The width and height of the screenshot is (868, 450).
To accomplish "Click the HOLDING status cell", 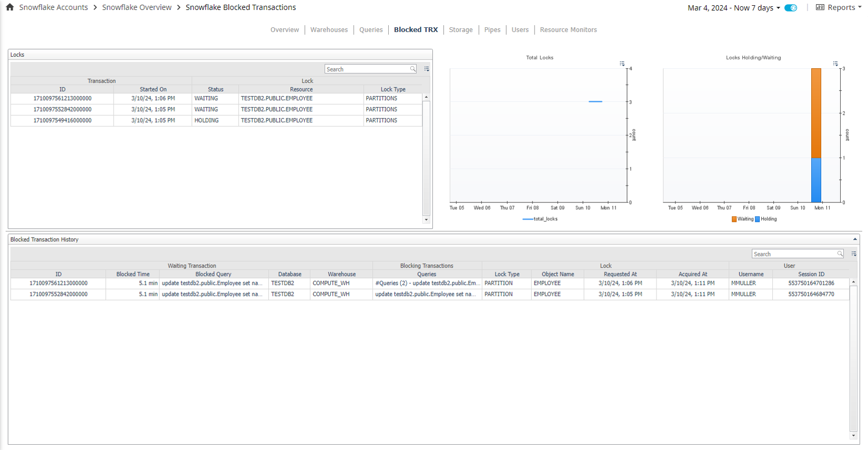I will (215, 120).
